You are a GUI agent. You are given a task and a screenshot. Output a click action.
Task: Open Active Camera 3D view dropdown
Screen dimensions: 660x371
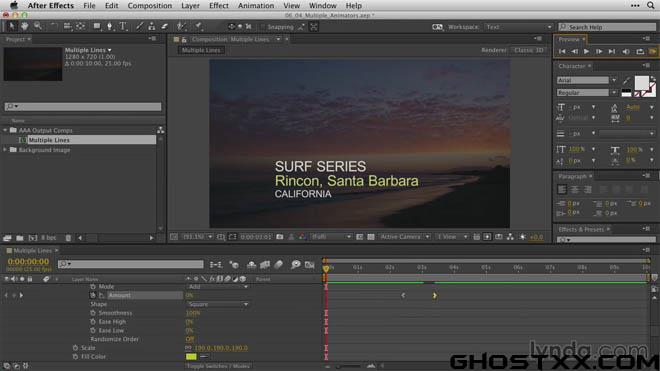[404, 237]
